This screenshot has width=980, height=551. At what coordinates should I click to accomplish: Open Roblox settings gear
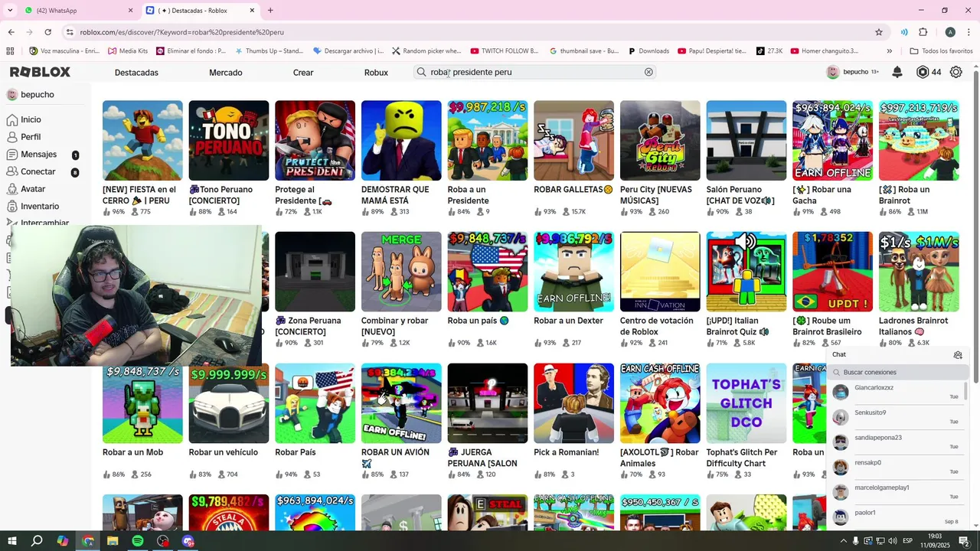[x=956, y=72]
